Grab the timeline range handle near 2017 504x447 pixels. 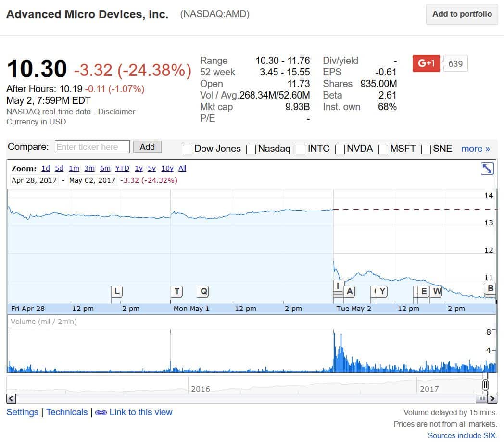485,385
